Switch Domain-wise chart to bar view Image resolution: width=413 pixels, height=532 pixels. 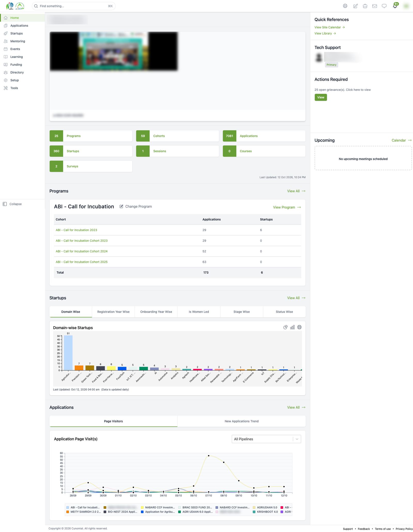(x=292, y=327)
